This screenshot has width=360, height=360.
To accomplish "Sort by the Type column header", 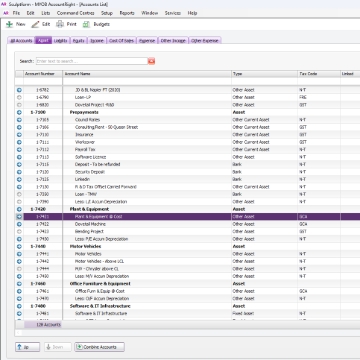I will pyautogui.click(x=264, y=74).
